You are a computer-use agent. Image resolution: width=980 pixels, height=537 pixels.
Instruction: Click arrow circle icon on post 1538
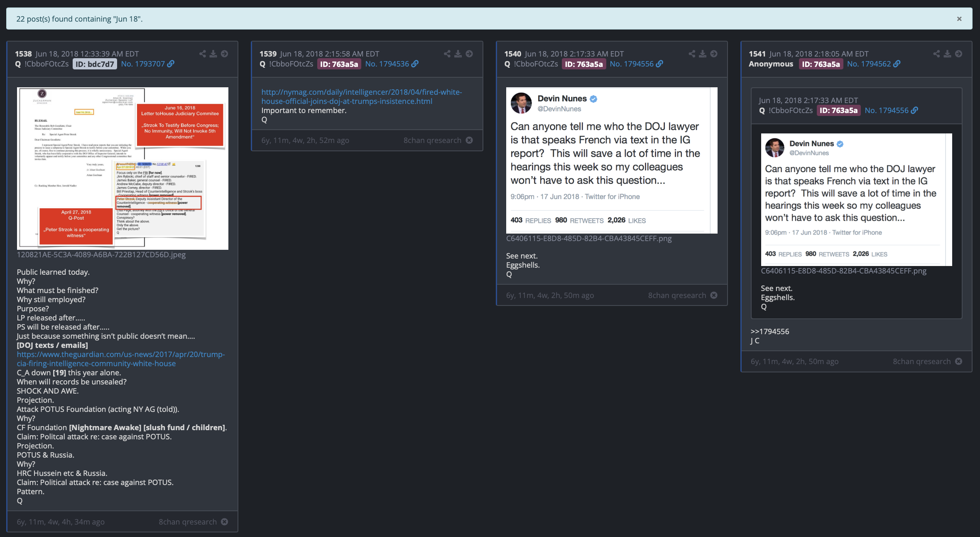224,54
